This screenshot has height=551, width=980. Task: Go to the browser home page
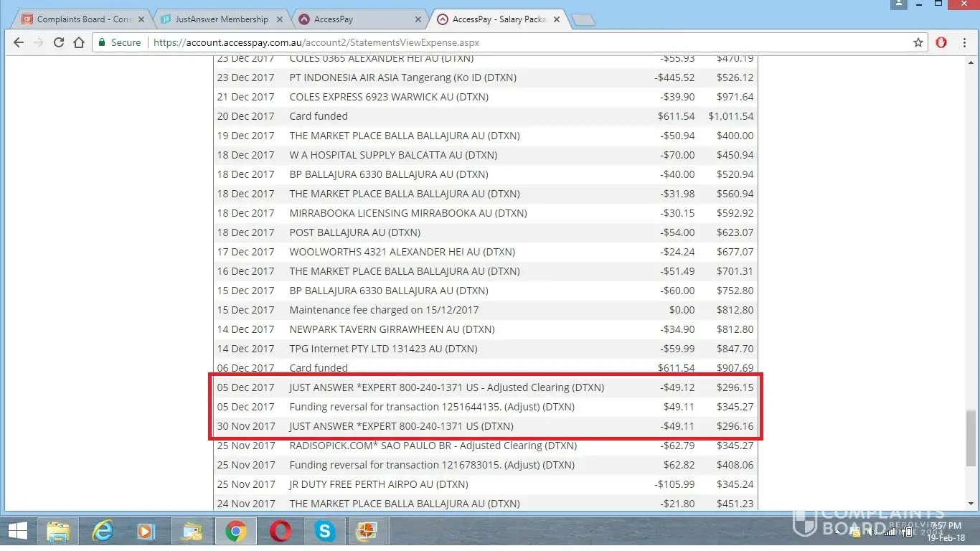tap(79, 42)
